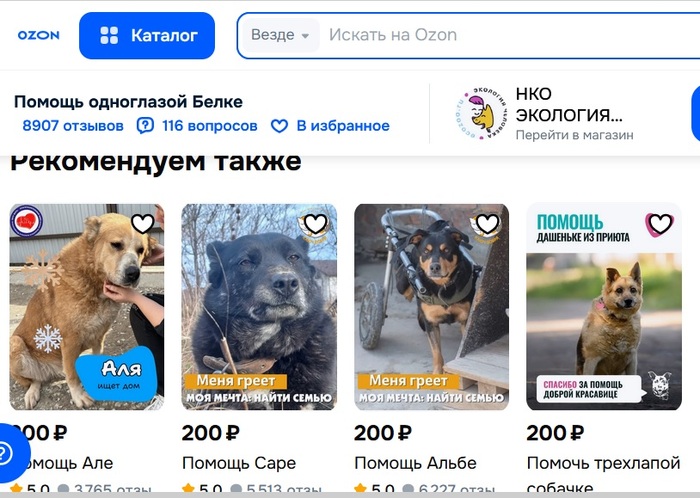Open the black dog Сара photo
Image resolution: width=700 pixels, height=498 pixels.
[x=259, y=307]
